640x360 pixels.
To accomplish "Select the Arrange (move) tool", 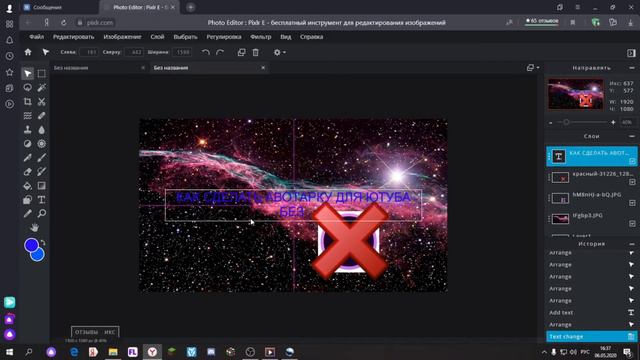I will point(27,73).
